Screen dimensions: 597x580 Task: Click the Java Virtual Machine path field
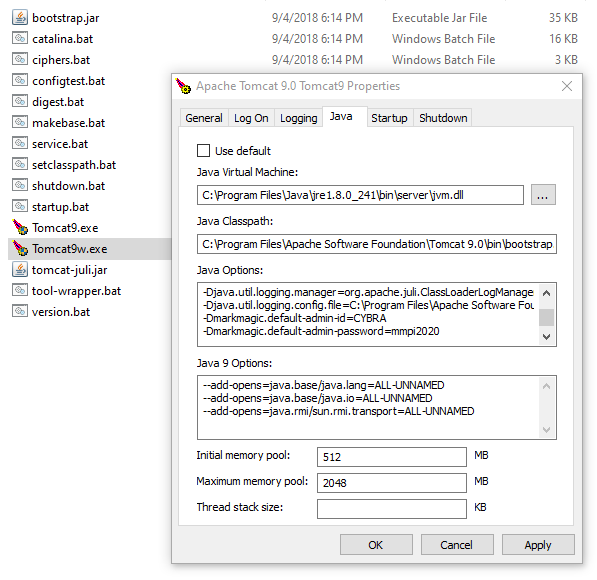click(x=360, y=195)
